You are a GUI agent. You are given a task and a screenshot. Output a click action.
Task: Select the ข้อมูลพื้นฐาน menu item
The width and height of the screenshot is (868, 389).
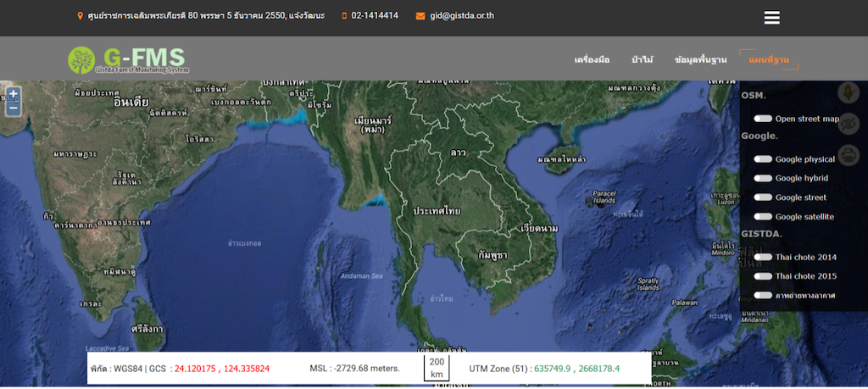click(700, 60)
